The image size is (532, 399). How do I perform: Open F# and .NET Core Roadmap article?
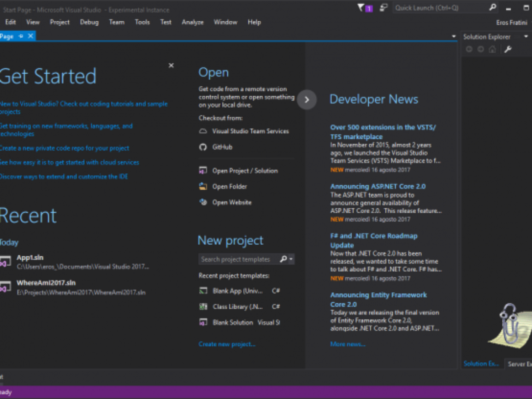coord(374,241)
